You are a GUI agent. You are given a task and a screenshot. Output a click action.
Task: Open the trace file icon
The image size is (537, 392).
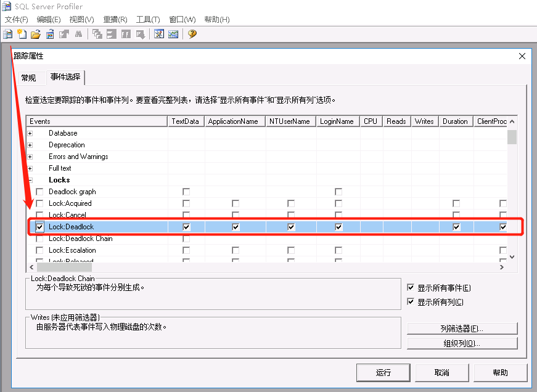click(36, 34)
